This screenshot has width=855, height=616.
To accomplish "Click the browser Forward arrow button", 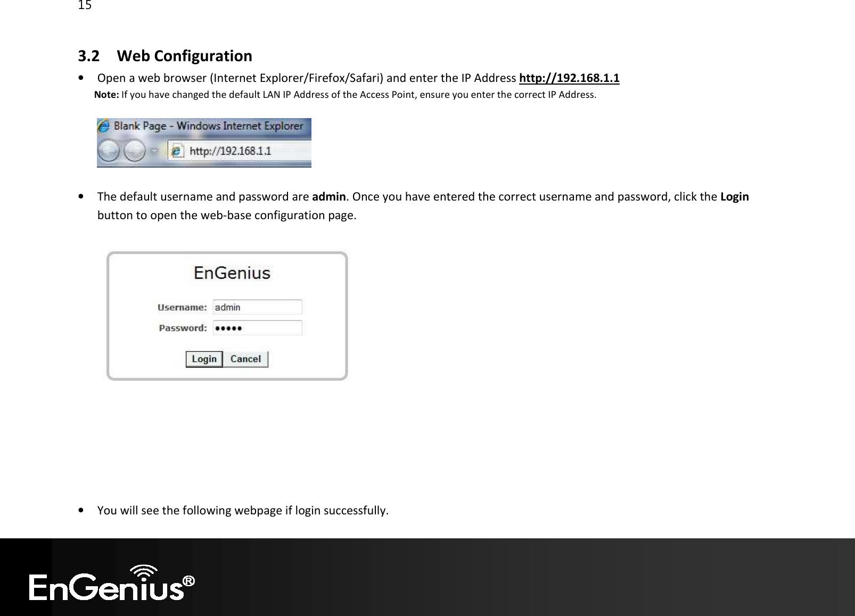I will pyautogui.click(x=134, y=151).
